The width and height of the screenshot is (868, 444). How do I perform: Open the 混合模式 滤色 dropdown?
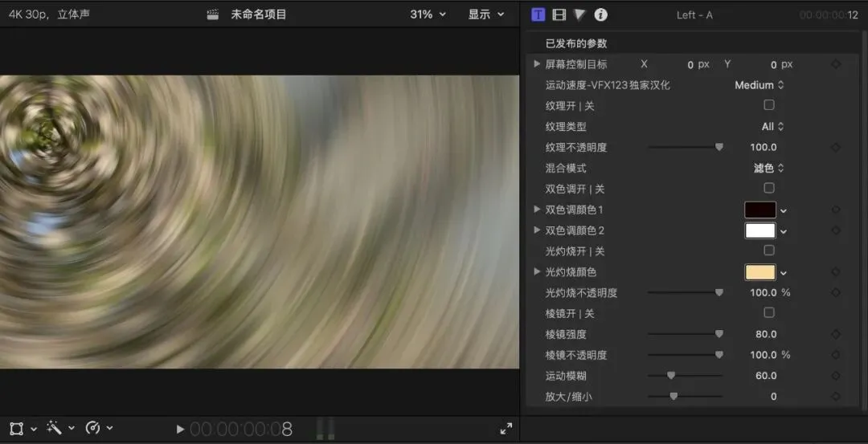(x=769, y=168)
